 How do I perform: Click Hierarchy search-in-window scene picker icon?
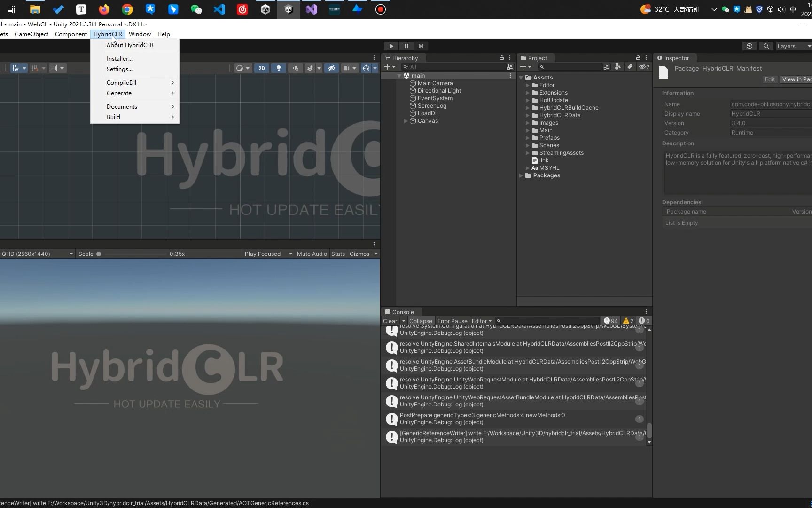[510, 67]
